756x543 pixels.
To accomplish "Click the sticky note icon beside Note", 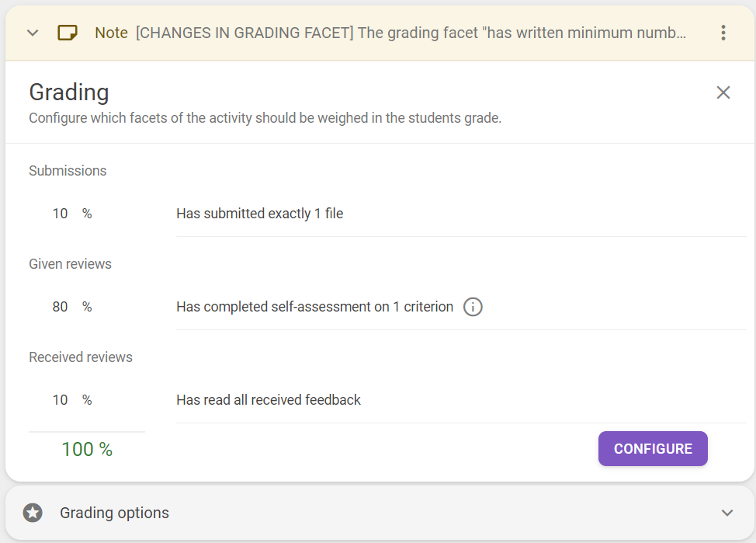I will pyautogui.click(x=67, y=33).
